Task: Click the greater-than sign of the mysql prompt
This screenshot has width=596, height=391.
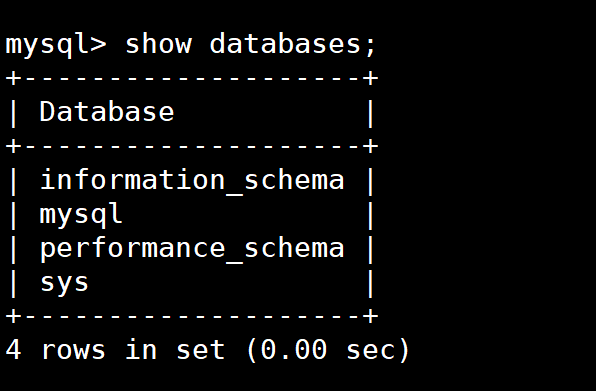Action: pos(98,44)
